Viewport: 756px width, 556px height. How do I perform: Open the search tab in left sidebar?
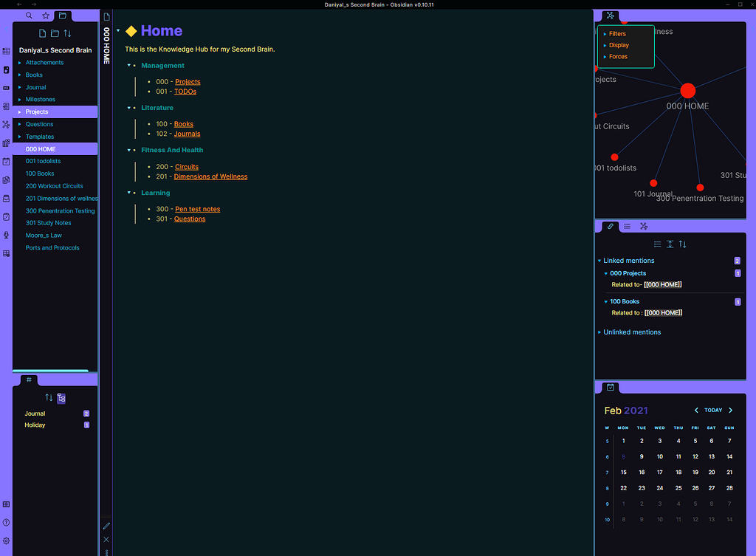[29, 16]
